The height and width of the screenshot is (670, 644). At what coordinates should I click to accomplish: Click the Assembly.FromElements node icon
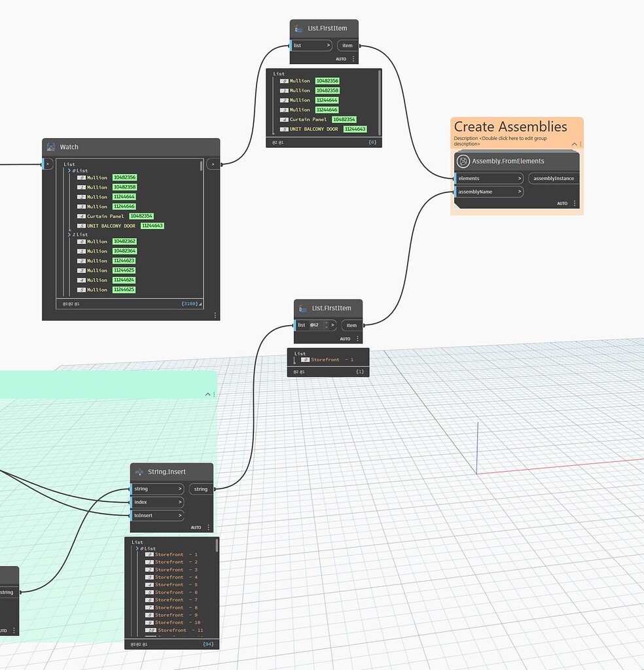point(463,161)
